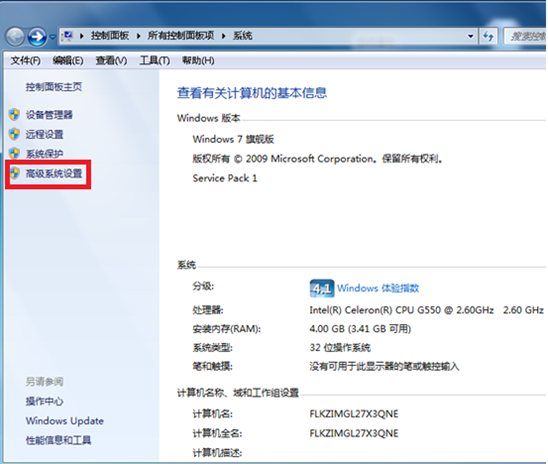
Task: Open the 查看(V) menu
Action: click(111, 61)
